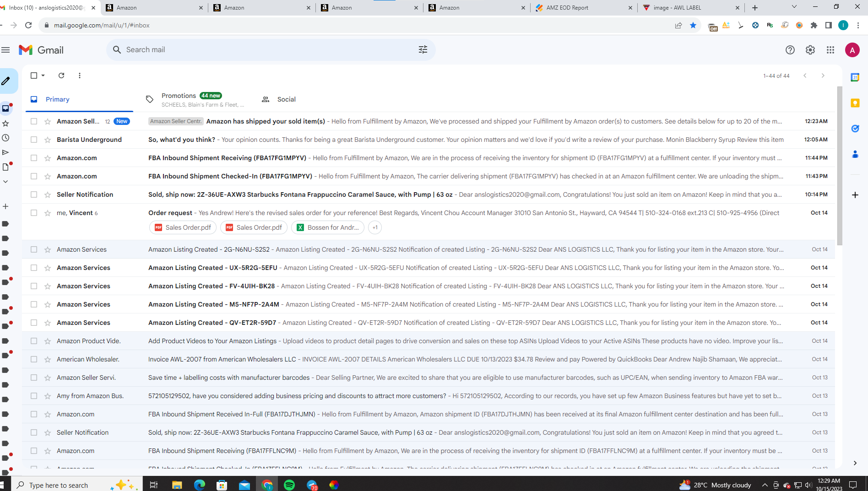This screenshot has height=491, width=868.
Task: Click the Chrome address bar URL
Action: coord(102,25)
